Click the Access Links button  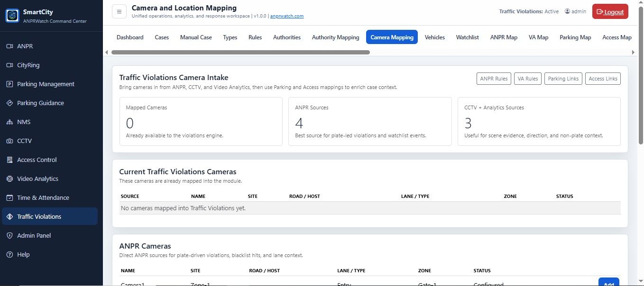point(603,79)
